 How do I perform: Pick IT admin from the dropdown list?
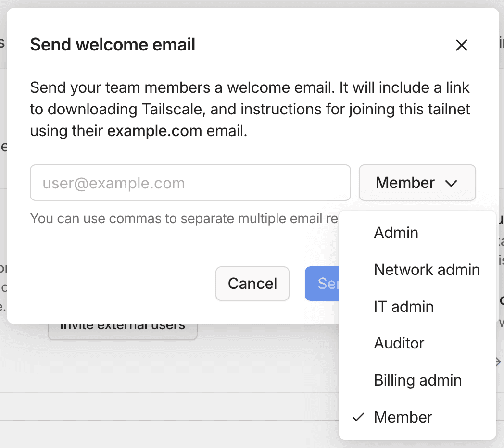tap(403, 306)
